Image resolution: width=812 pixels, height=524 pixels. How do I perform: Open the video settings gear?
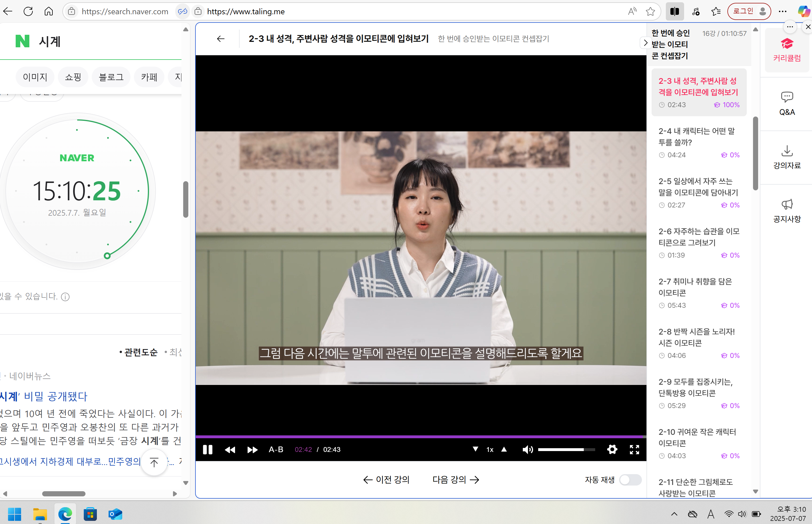tap(612, 449)
